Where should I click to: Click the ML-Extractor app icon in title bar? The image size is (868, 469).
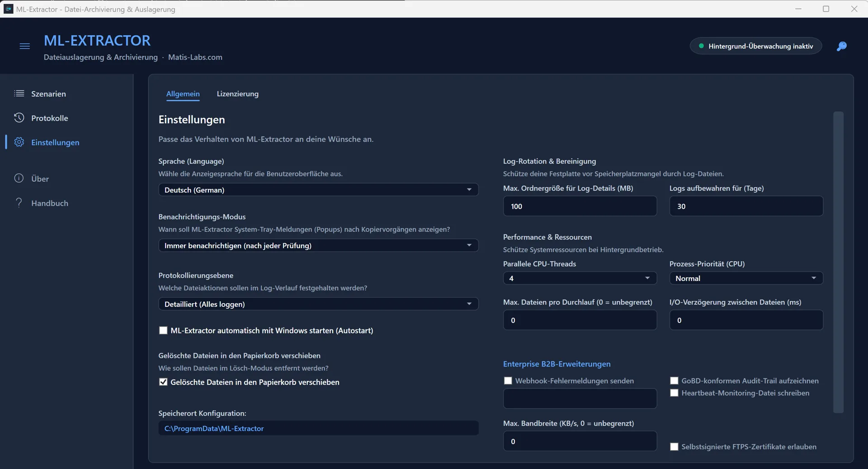coord(8,9)
